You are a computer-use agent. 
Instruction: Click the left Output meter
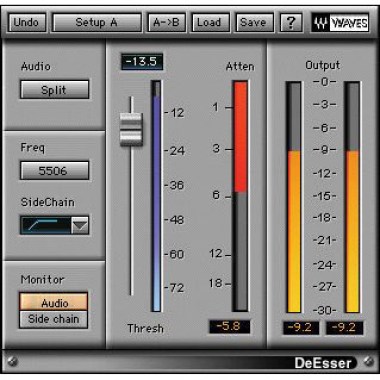[x=294, y=197]
